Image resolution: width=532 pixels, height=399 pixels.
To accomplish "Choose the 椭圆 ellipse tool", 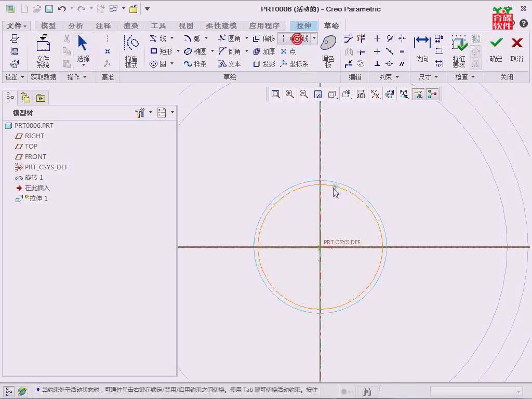I will tap(195, 51).
